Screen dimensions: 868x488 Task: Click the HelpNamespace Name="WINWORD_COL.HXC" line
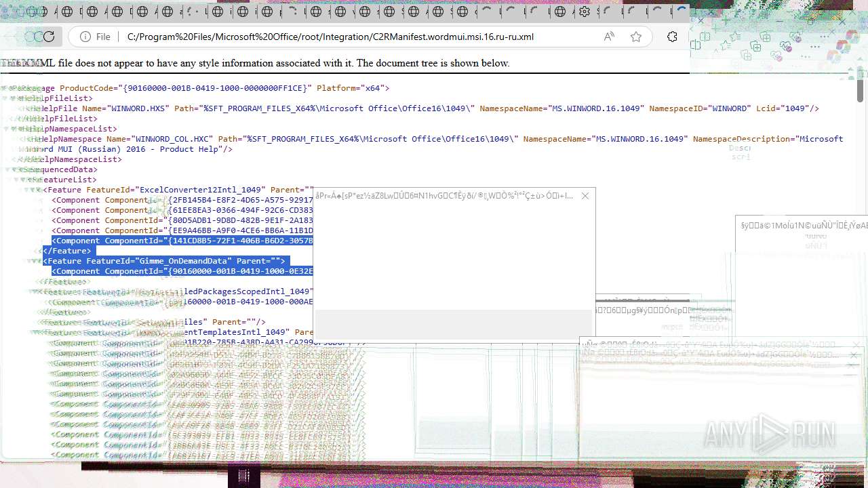[x=434, y=139]
